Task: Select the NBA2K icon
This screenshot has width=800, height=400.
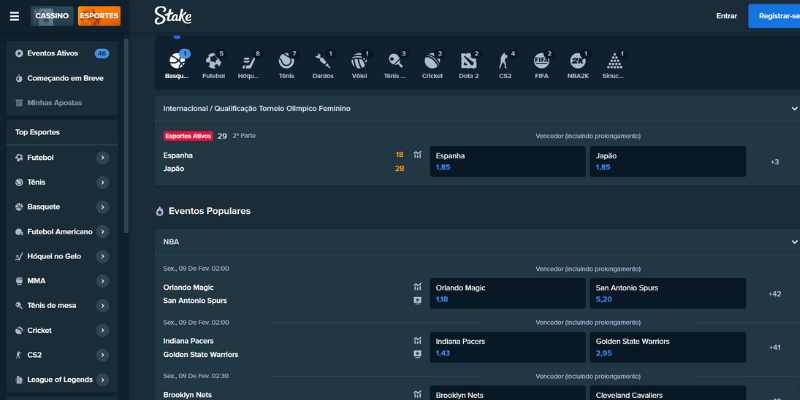Action: click(578, 65)
